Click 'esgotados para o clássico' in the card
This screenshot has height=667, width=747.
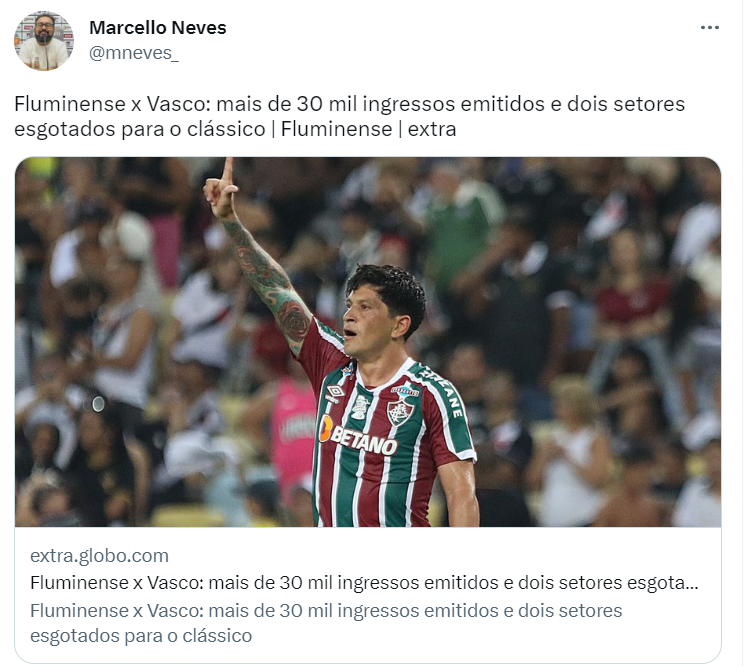(142, 638)
